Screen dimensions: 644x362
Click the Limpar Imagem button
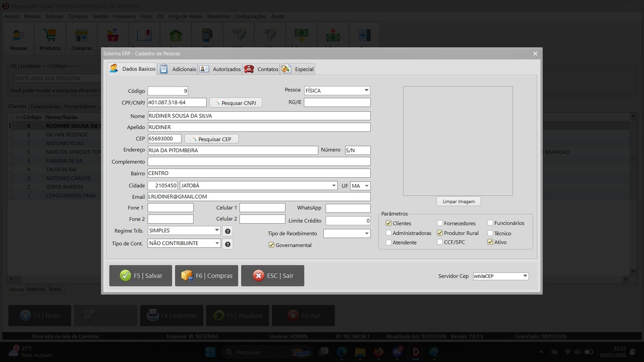click(458, 202)
